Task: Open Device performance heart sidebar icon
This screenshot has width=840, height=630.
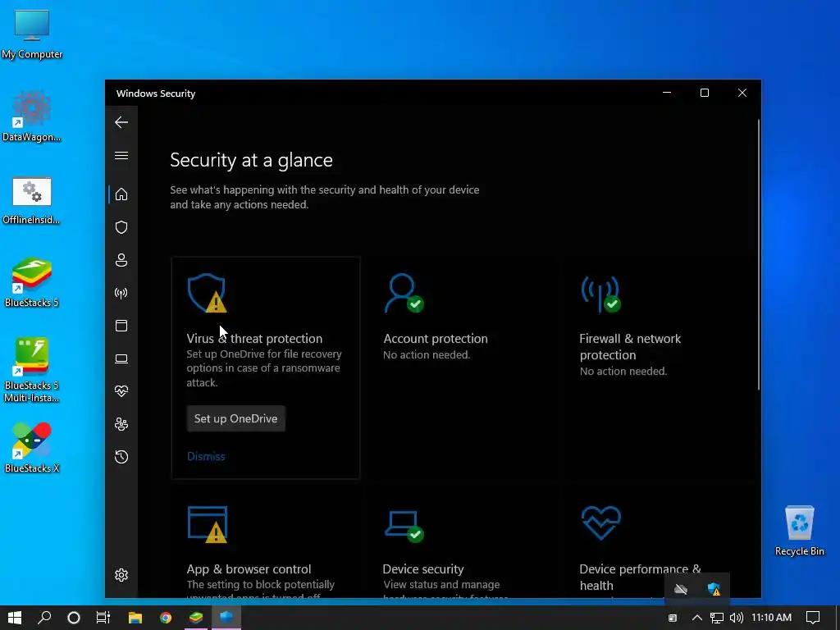Action: click(121, 391)
